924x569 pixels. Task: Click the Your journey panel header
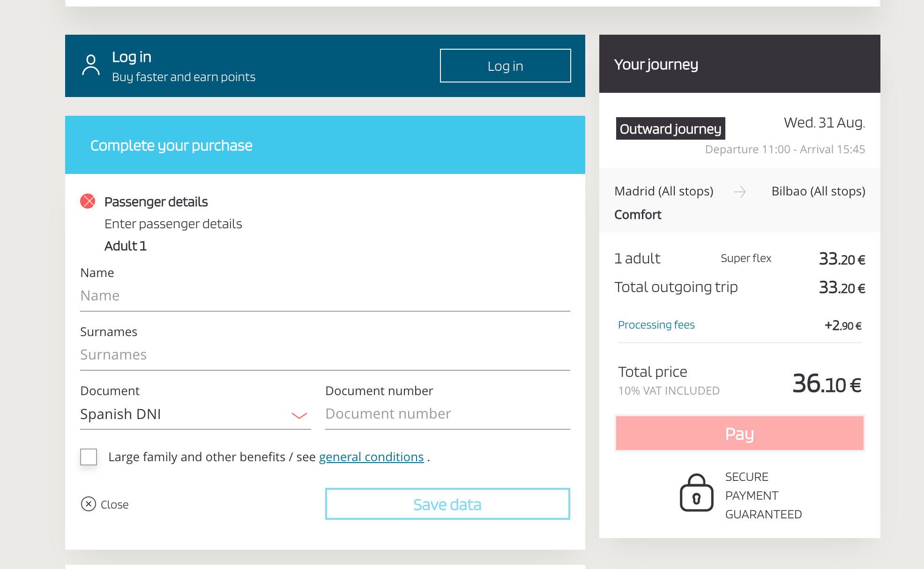739,64
